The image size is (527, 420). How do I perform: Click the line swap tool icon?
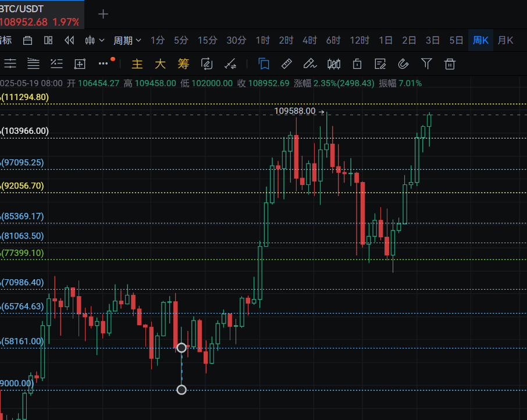point(230,64)
